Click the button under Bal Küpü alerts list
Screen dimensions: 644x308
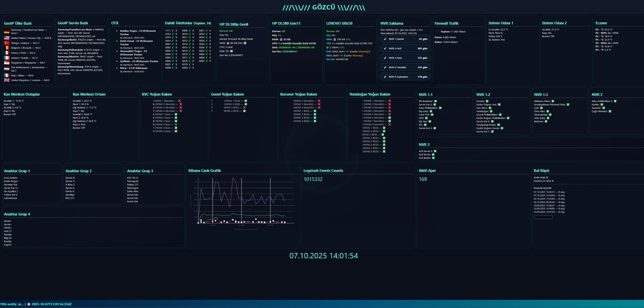click(x=543, y=217)
